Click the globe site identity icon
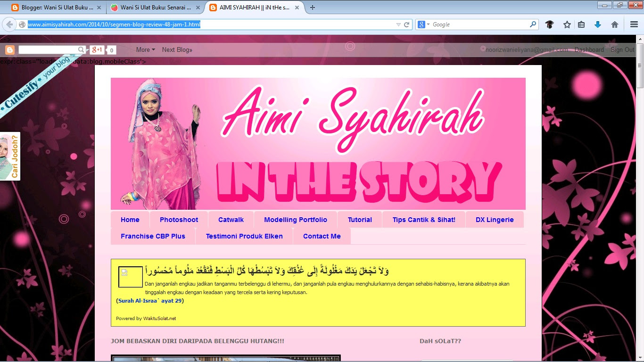 coord(22,25)
